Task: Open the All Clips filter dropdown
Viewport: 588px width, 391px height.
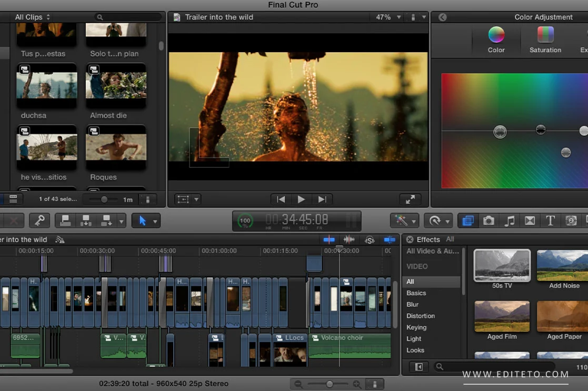Action: tap(32, 17)
